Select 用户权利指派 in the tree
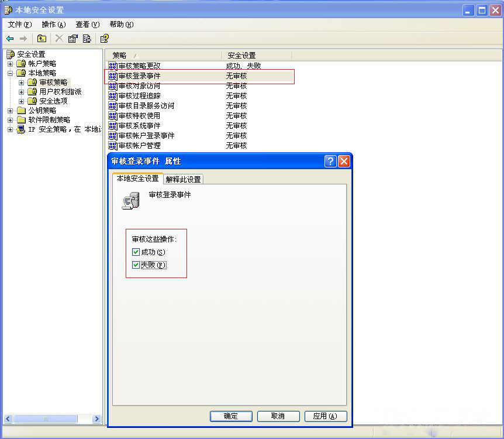 click(x=60, y=92)
